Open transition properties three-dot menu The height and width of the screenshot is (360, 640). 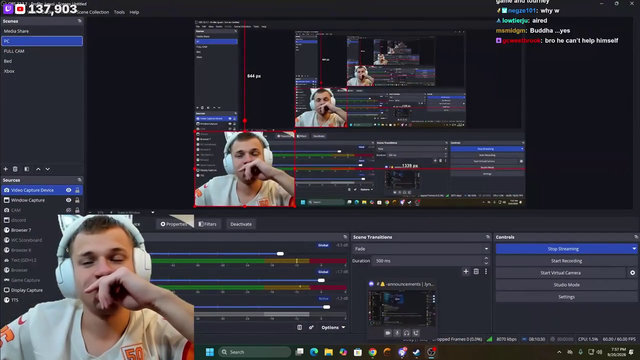click(x=486, y=271)
